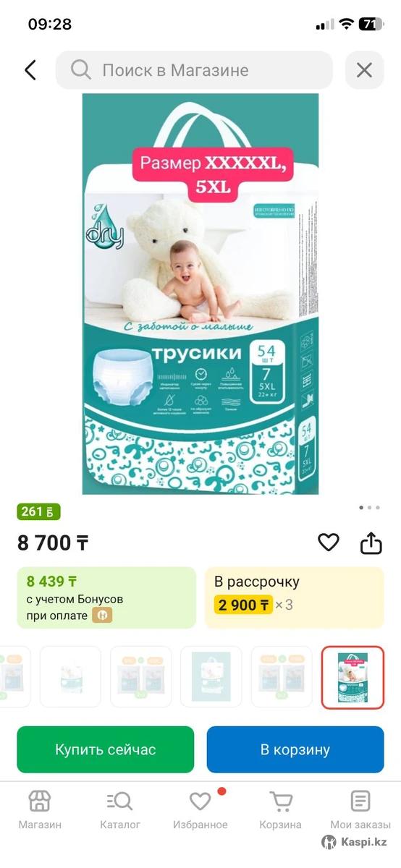Image resolution: width=401 pixels, height=868 pixels.
Task: Tap the image page indicator dots
Action: pos(369,508)
